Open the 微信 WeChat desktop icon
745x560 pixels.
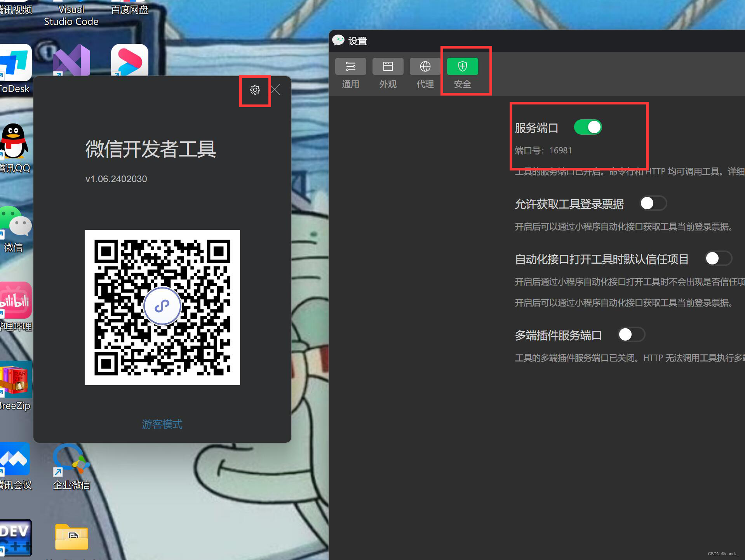click(x=16, y=229)
